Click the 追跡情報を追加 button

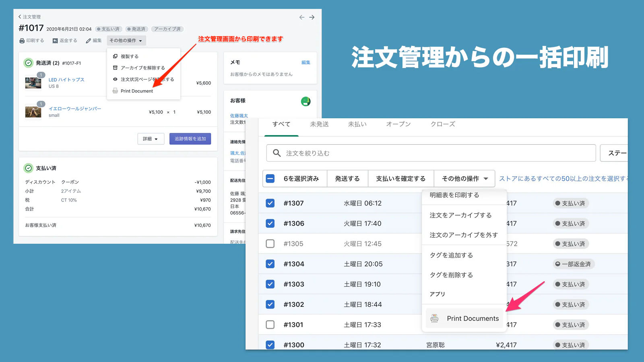tap(190, 139)
